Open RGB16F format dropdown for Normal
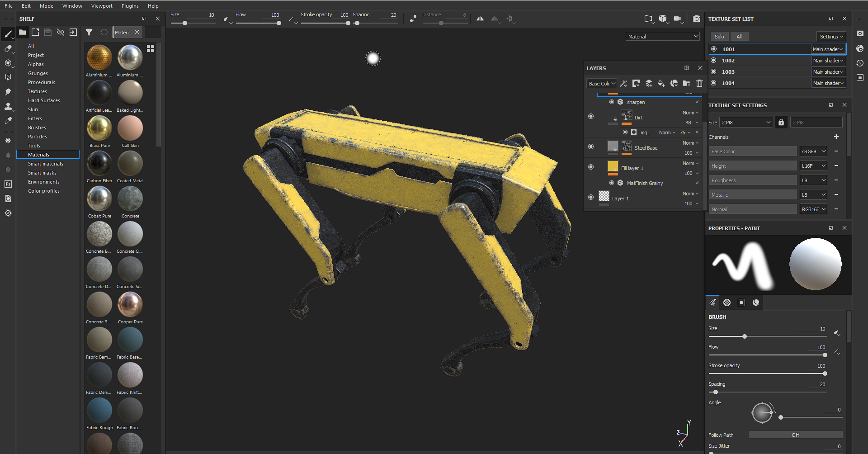This screenshot has height=454, width=868. tap(814, 209)
